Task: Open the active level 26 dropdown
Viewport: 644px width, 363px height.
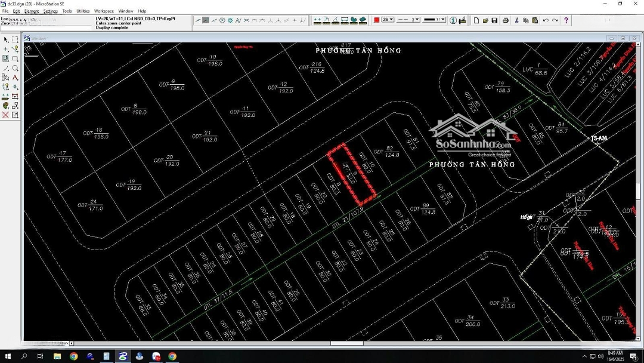Action: click(388, 20)
